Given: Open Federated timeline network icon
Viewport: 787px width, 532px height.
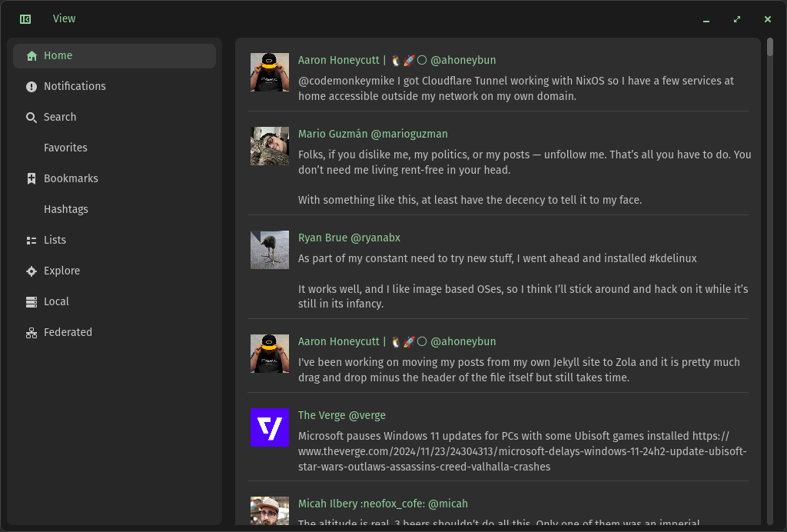Looking at the screenshot, I should 32,333.
